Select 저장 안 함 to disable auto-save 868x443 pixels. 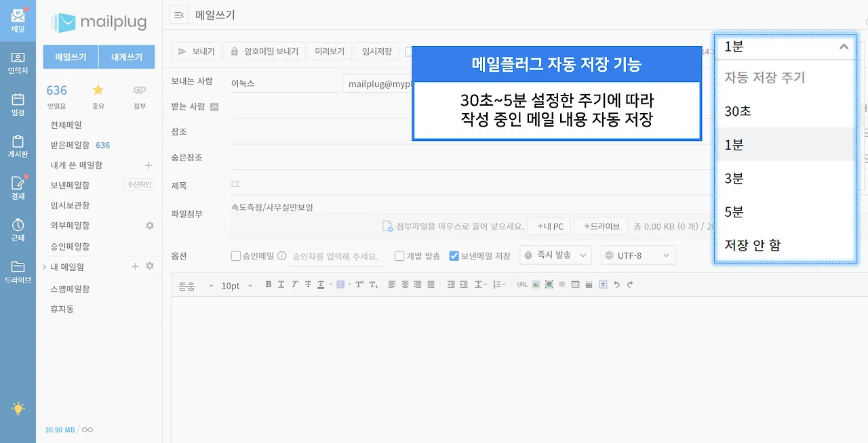click(785, 245)
